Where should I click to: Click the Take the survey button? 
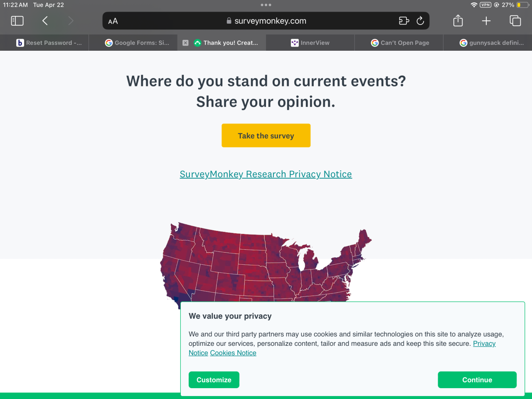(x=266, y=135)
